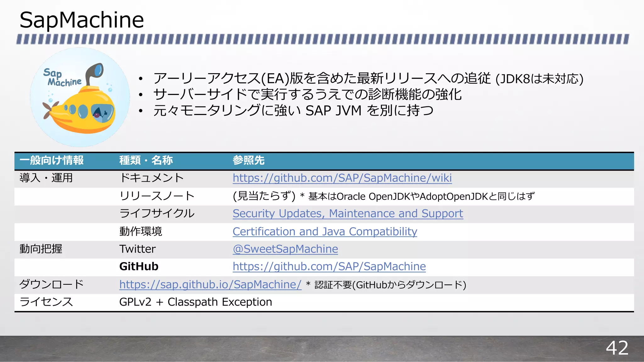This screenshot has width=644, height=362.
Task: Open the SapMachine wiki link
Action: (x=342, y=178)
